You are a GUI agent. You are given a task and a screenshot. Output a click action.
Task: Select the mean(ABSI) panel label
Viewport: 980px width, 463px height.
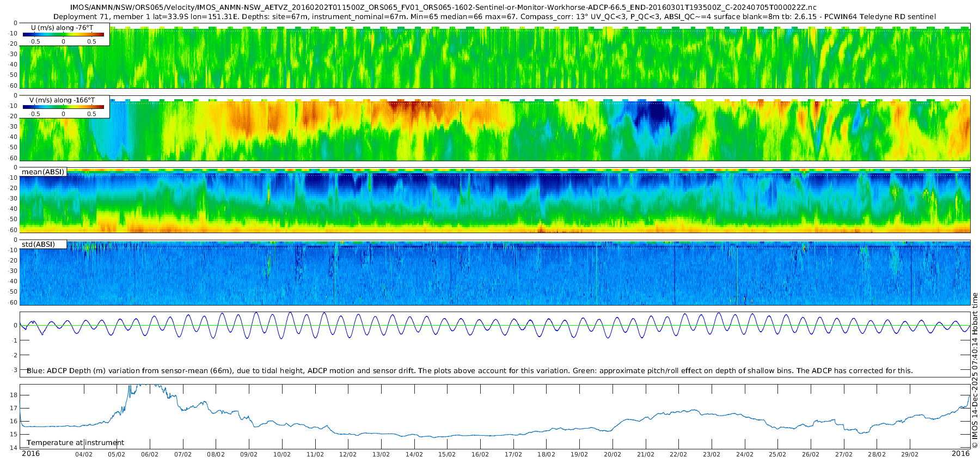43,172
